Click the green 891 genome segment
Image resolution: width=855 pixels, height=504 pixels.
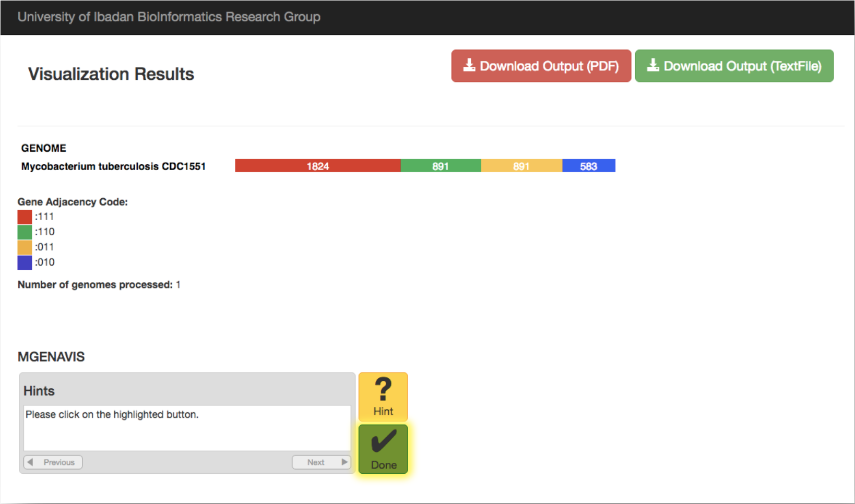441,166
